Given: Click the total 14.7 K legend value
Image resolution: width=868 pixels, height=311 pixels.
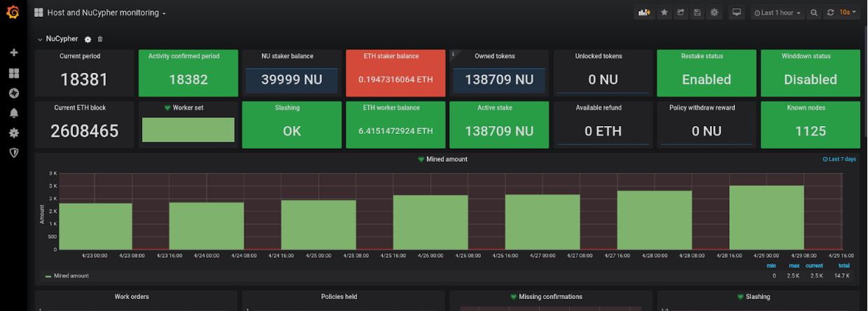Looking at the screenshot, I should click(843, 276).
